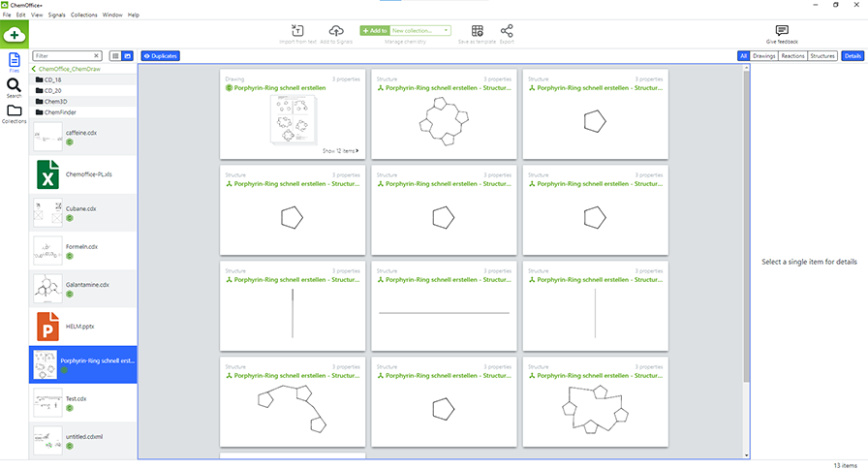Select the four-ring porphyrin chain structure card
The image size is (868, 470).
tap(444, 114)
